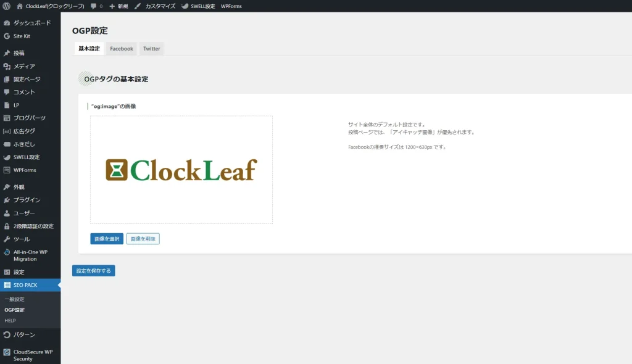Open 一般設定 submenu under SEO PACK
The height and width of the screenshot is (364, 632).
(14, 299)
